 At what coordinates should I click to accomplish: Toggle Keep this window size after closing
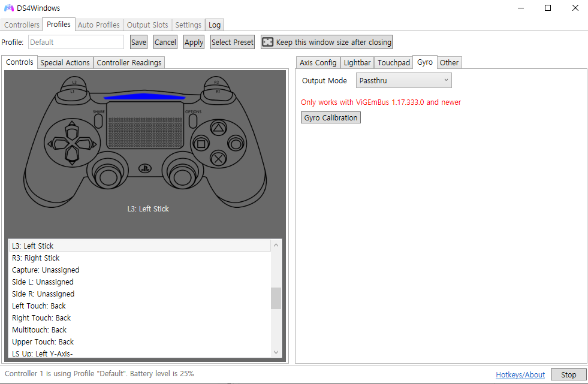(327, 43)
